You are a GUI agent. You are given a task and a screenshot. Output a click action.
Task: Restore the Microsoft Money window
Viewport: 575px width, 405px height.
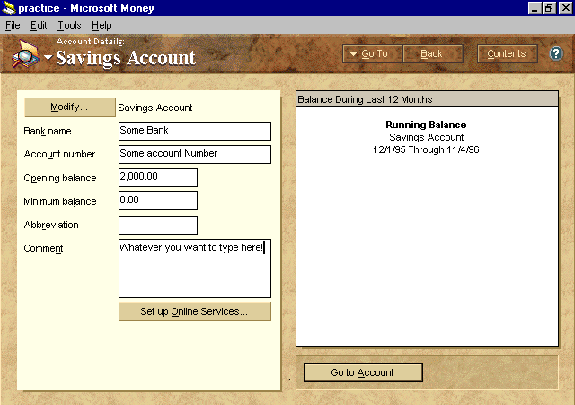(549, 8)
